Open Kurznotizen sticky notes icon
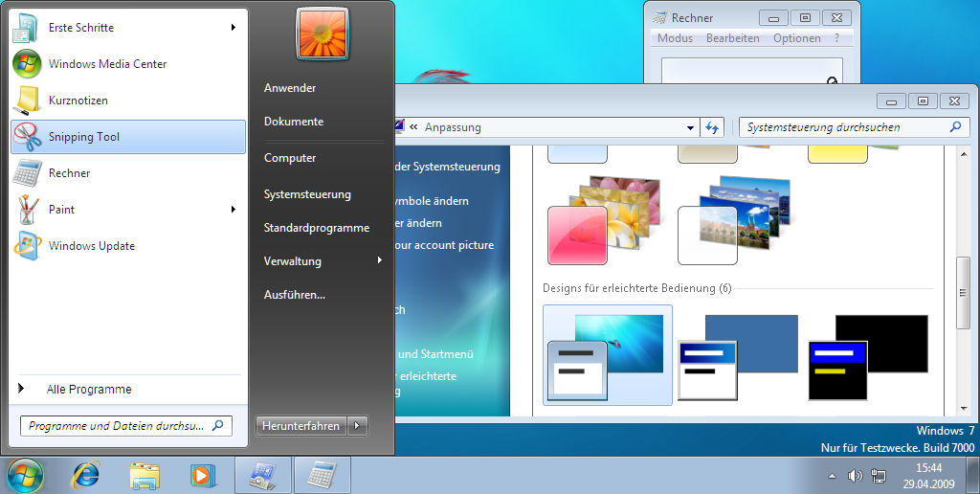 click(27, 101)
